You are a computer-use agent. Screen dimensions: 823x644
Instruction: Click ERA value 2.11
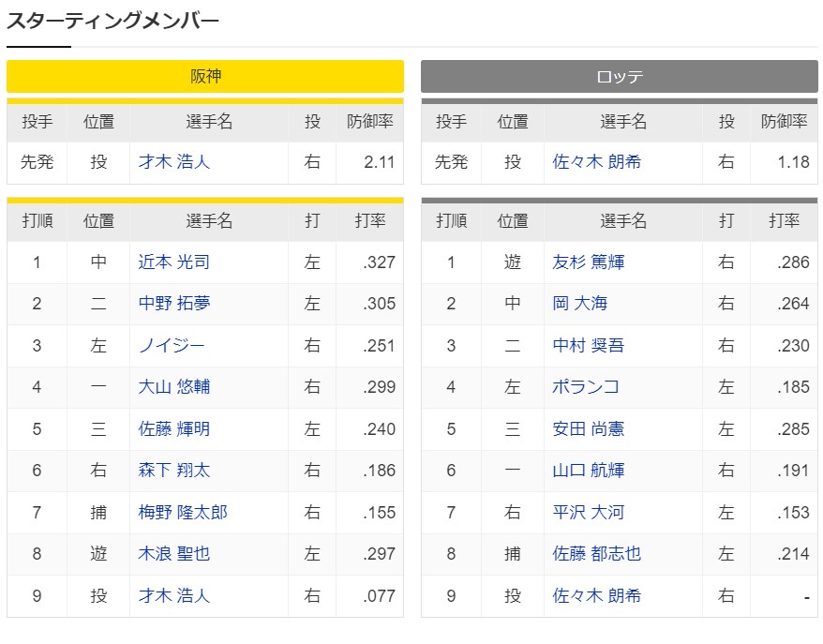379,162
